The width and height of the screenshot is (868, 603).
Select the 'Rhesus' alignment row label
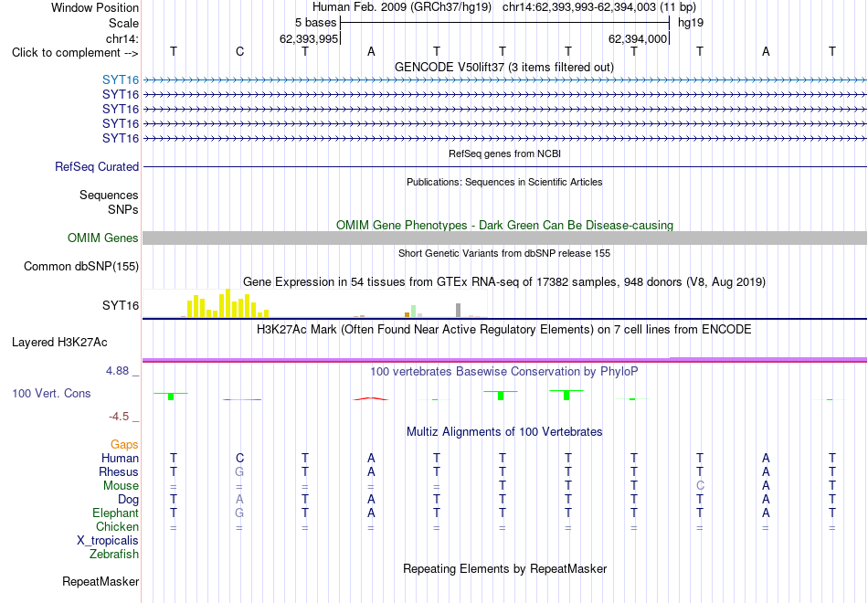click(x=119, y=471)
